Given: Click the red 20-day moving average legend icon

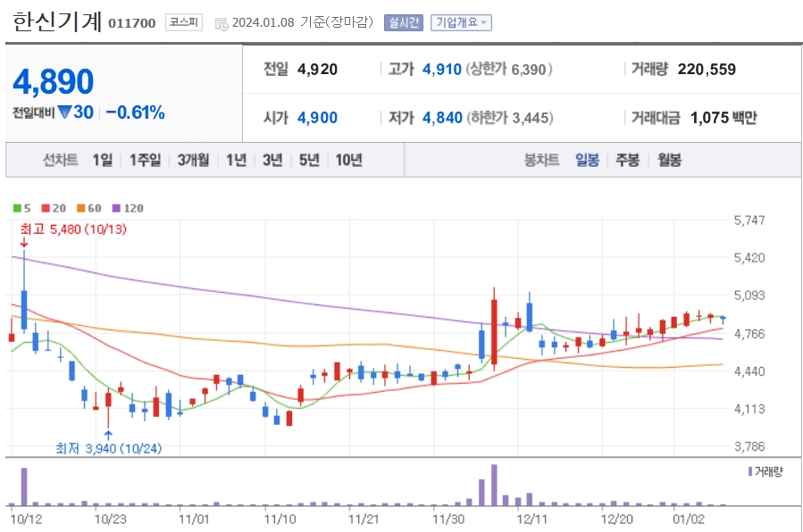Looking at the screenshot, I should tap(45, 207).
